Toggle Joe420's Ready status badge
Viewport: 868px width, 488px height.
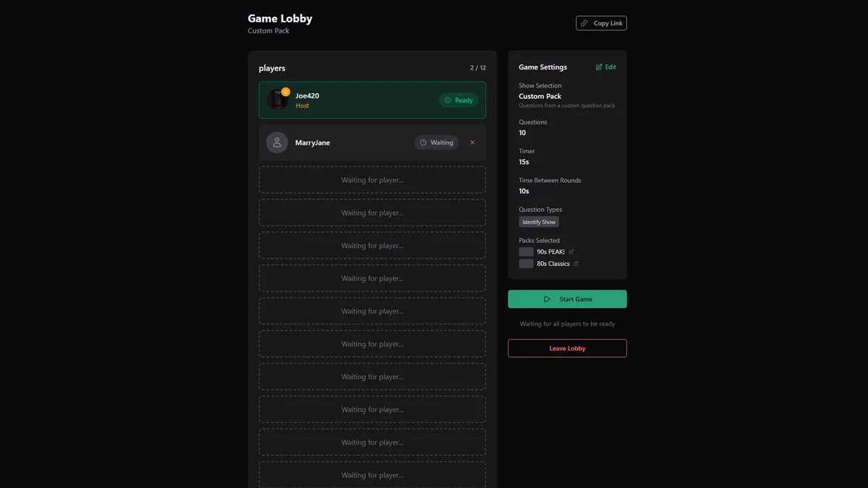click(459, 100)
